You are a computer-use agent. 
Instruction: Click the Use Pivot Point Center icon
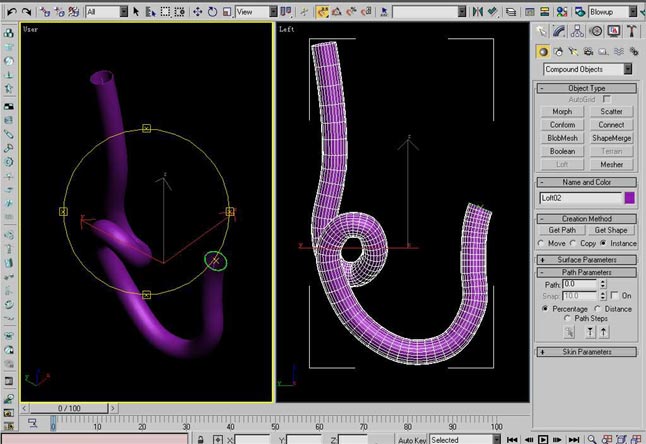pos(286,12)
